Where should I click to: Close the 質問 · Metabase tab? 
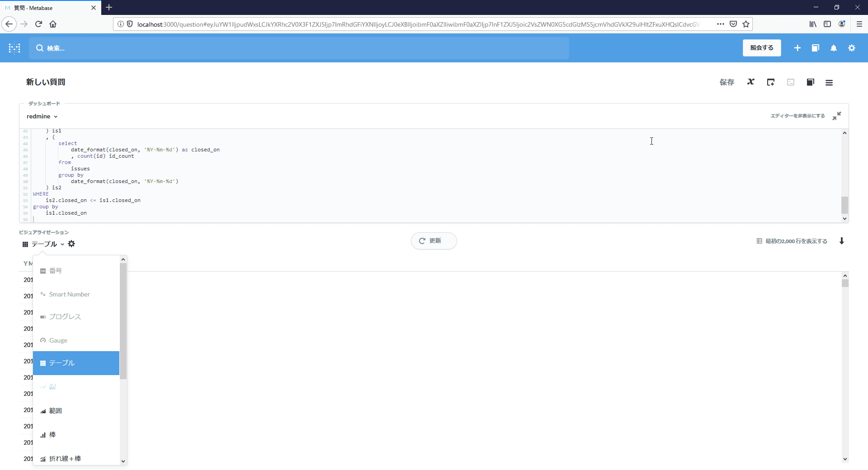point(93,8)
